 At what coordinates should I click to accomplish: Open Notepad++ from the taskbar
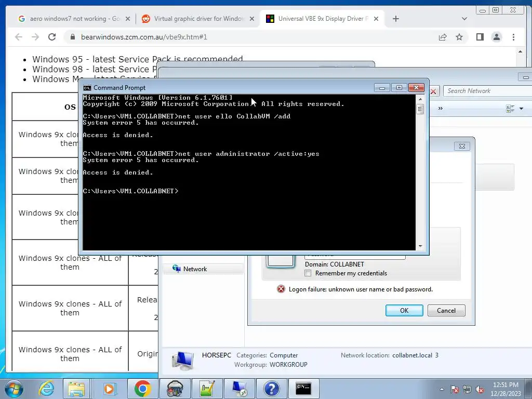point(207,389)
